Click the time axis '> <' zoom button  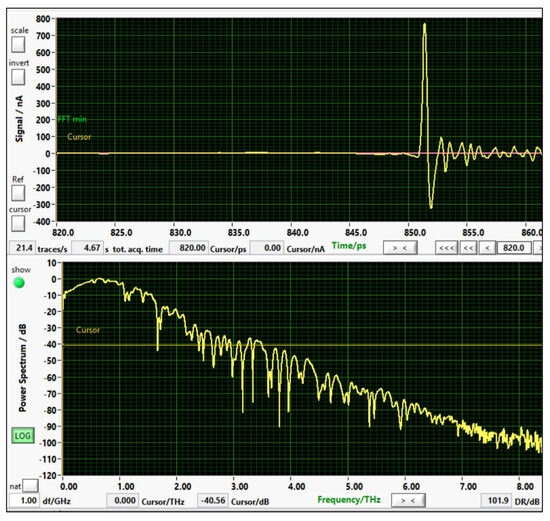tap(400, 248)
